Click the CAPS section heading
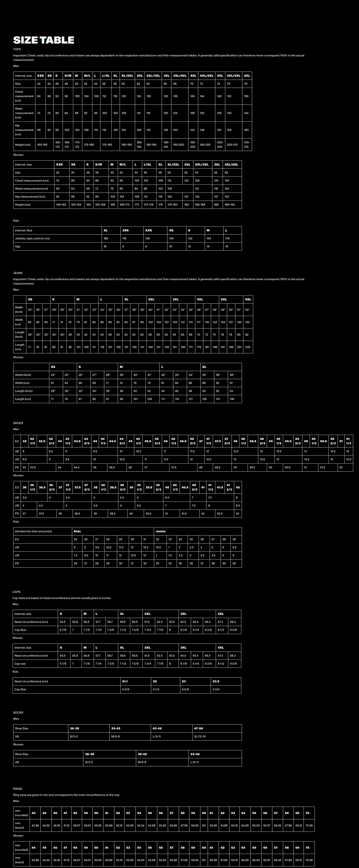Screen dimensions: 359x868 [x=17, y=592]
